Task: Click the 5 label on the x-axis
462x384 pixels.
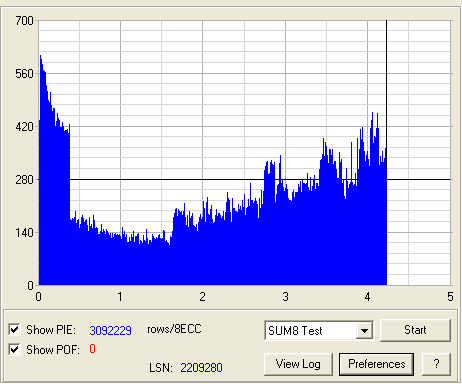Action: [450, 296]
